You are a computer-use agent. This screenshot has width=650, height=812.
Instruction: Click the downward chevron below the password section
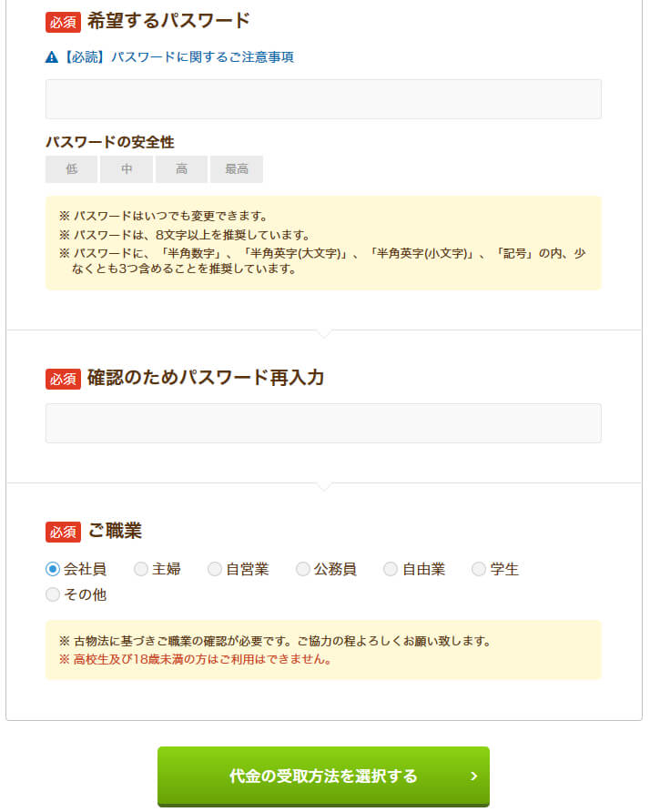coord(323,334)
